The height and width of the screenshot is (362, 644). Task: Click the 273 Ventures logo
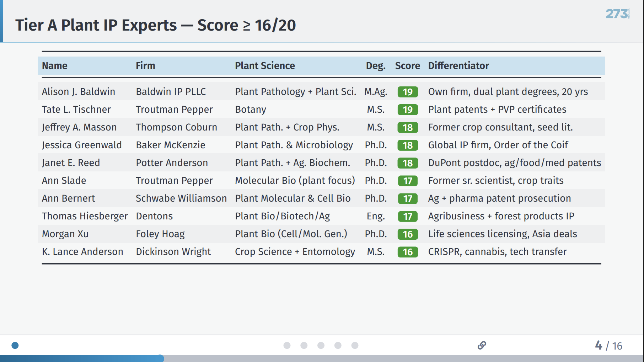point(617,14)
